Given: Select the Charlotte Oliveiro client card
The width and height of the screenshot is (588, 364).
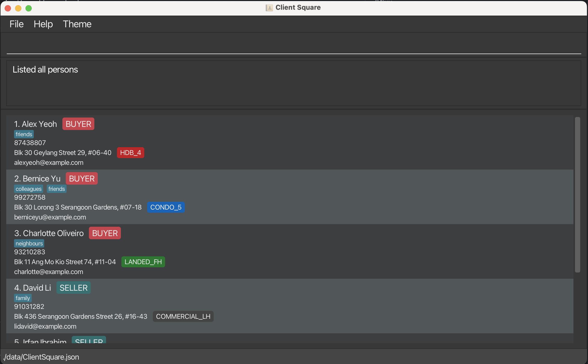Looking at the screenshot, I should 312,251.
